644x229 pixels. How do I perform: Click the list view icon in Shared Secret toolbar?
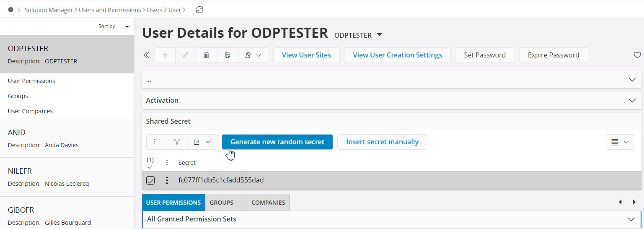157,142
